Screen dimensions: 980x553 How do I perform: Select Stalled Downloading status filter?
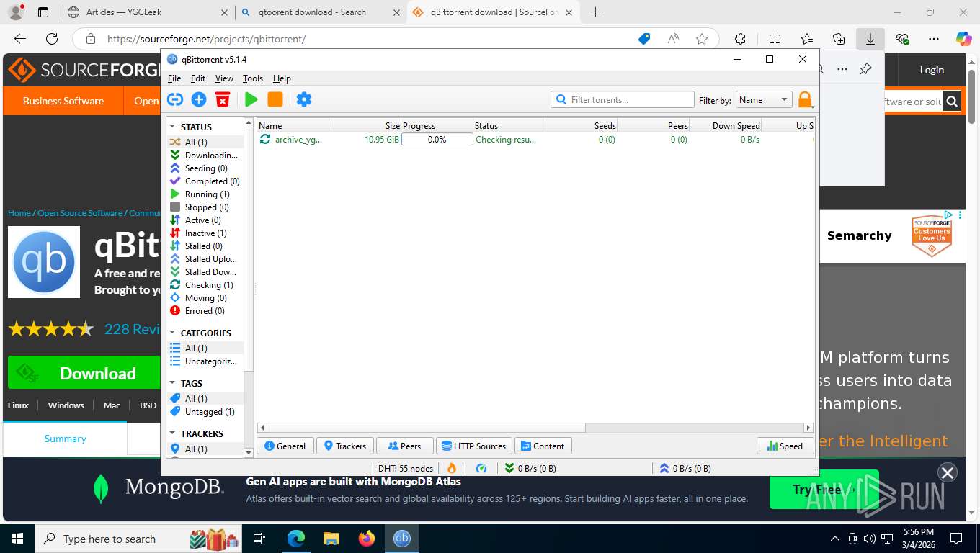point(205,272)
